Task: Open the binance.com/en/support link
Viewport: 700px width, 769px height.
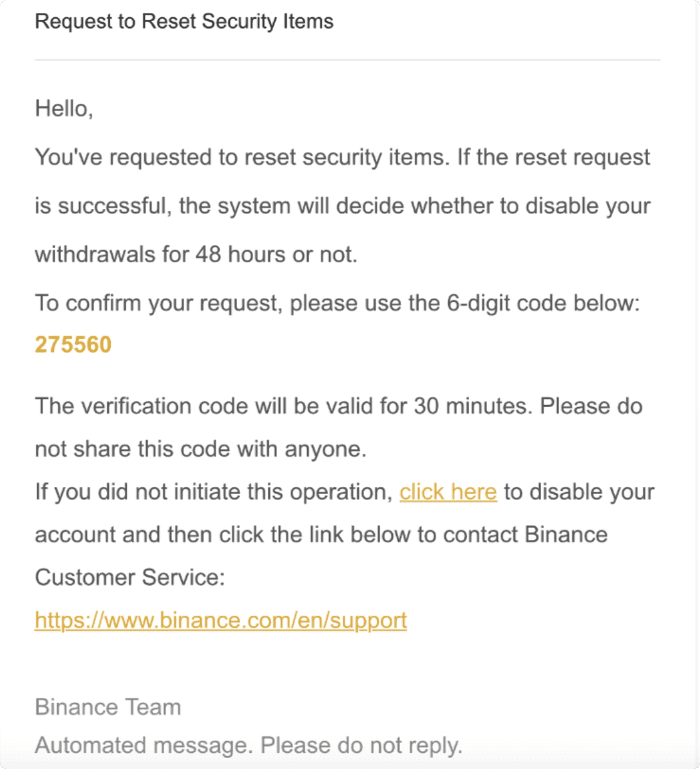Action: coord(221,620)
